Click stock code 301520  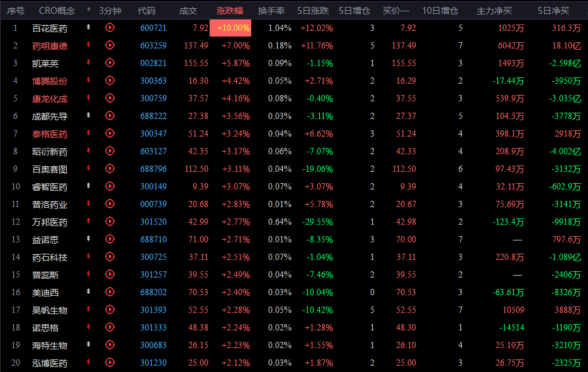tap(154, 222)
